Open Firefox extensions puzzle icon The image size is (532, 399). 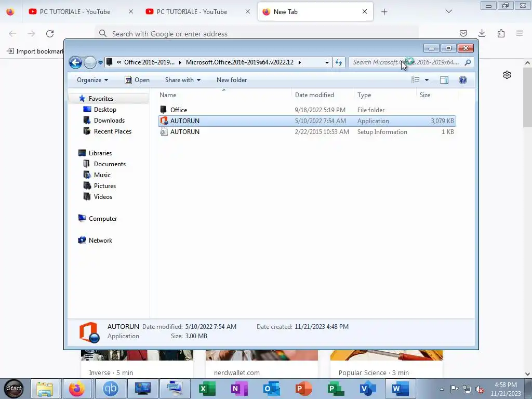[501, 33]
